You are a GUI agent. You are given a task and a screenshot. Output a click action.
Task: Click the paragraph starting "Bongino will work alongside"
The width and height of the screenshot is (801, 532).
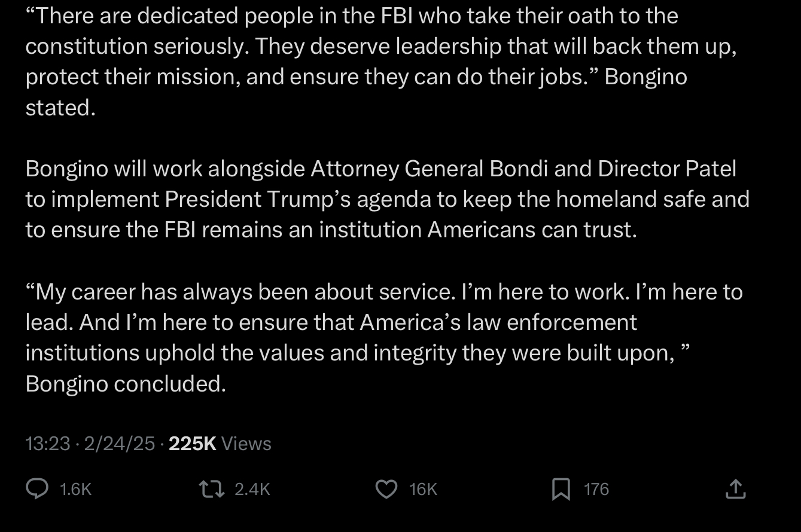coord(387,200)
